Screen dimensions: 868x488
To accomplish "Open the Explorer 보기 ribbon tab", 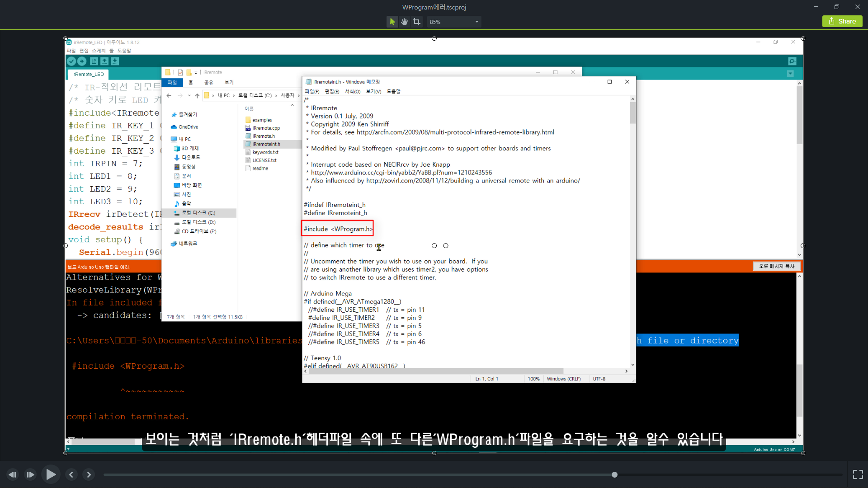I will [x=229, y=83].
